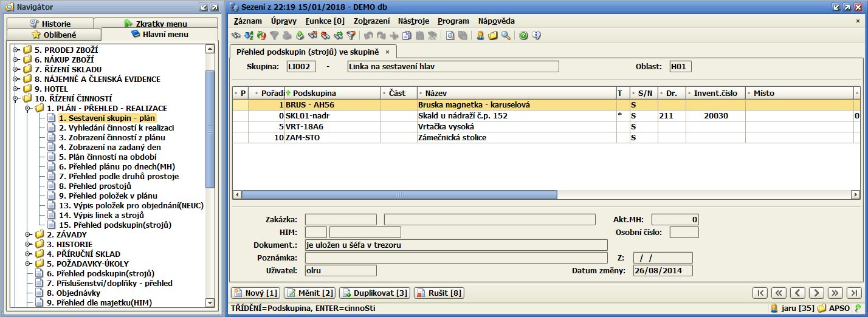The image size is (868, 317).
Task: Switch to the Oblíbené tab in Navigator
Action: [53, 35]
